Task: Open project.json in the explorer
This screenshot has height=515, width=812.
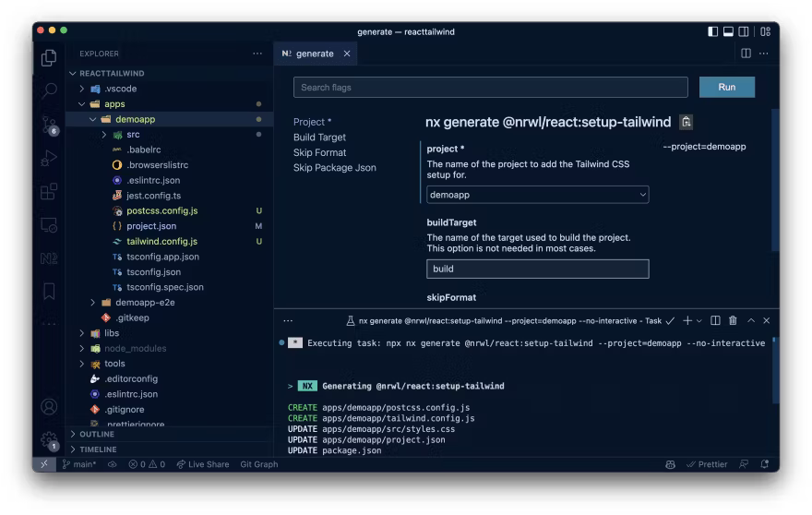Action: [x=151, y=226]
